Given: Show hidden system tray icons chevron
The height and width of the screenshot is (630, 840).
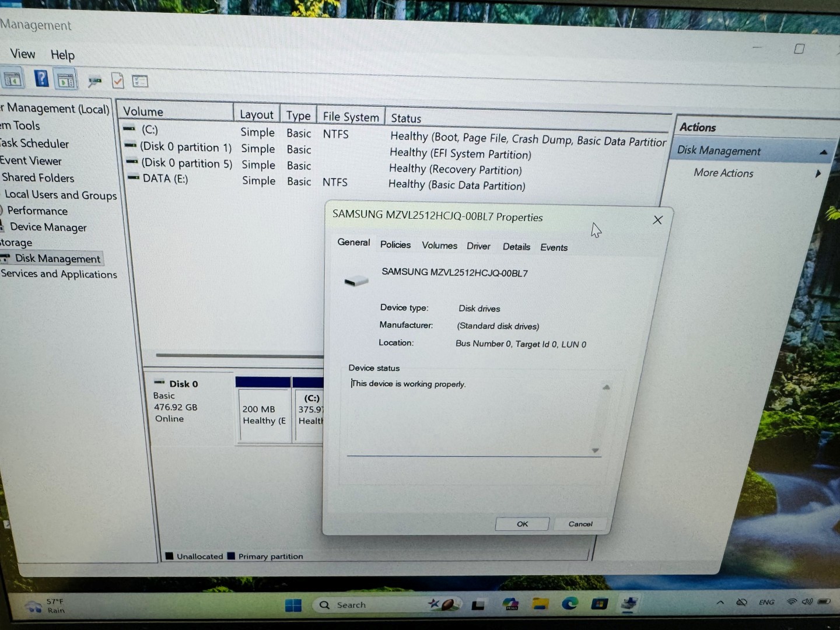Looking at the screenshot, I should coord(720,602).
